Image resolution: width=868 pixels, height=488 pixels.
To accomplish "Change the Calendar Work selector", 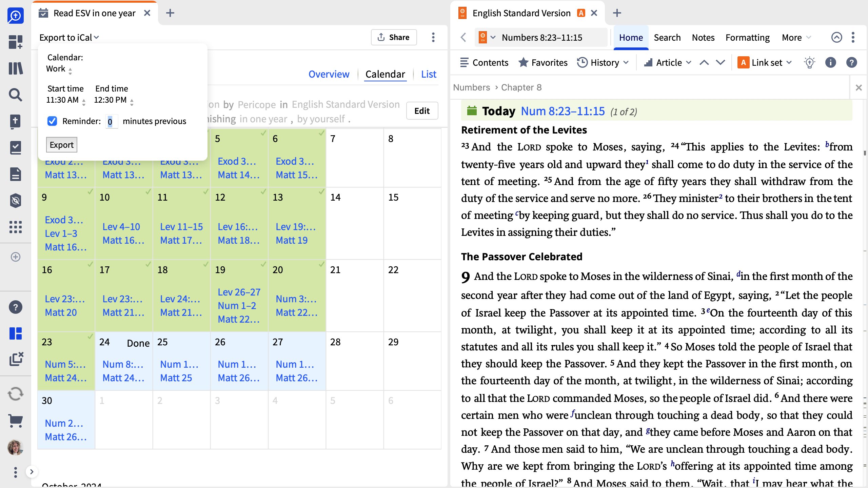I will [x=59, y=69].
